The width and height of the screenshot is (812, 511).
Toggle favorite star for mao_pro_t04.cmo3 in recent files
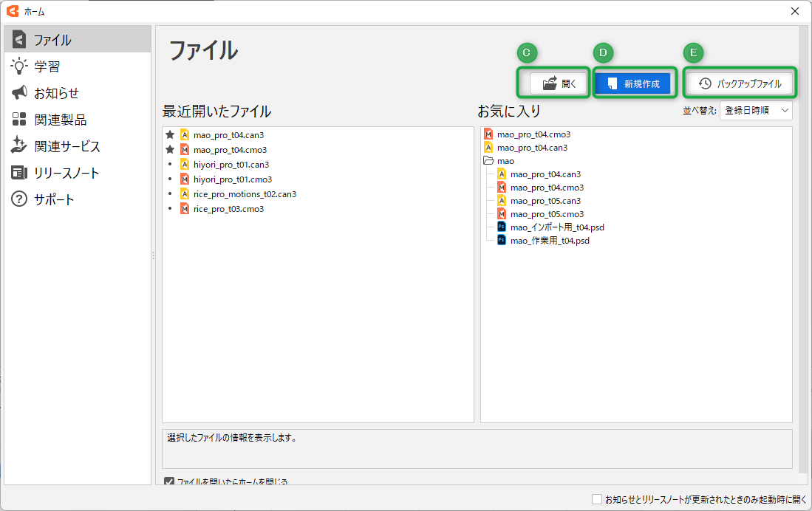170,150
